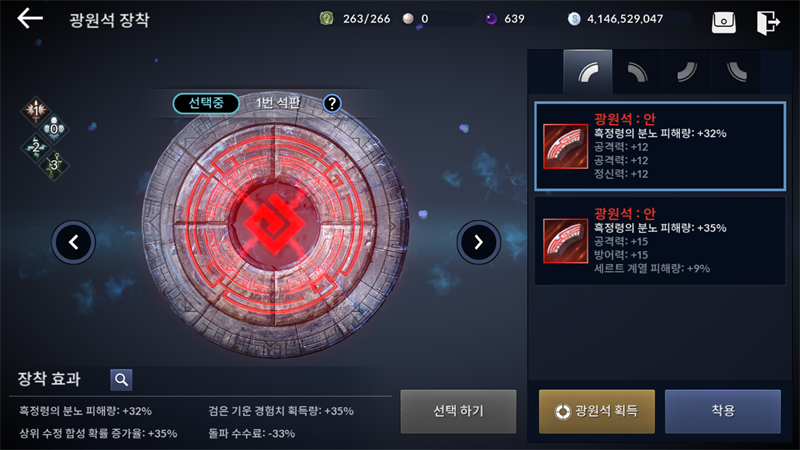Select diamond slot icon numbered 2
The height and width of the screenshot is (450, 800).
(36, 147)
